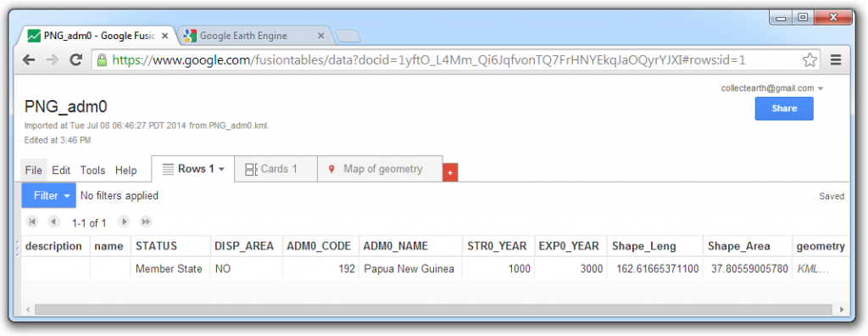Screen dimensions: 868x336
Task: Select the 37.80559005780 cell
Action: pyautogui.click(x=748, y=269)
